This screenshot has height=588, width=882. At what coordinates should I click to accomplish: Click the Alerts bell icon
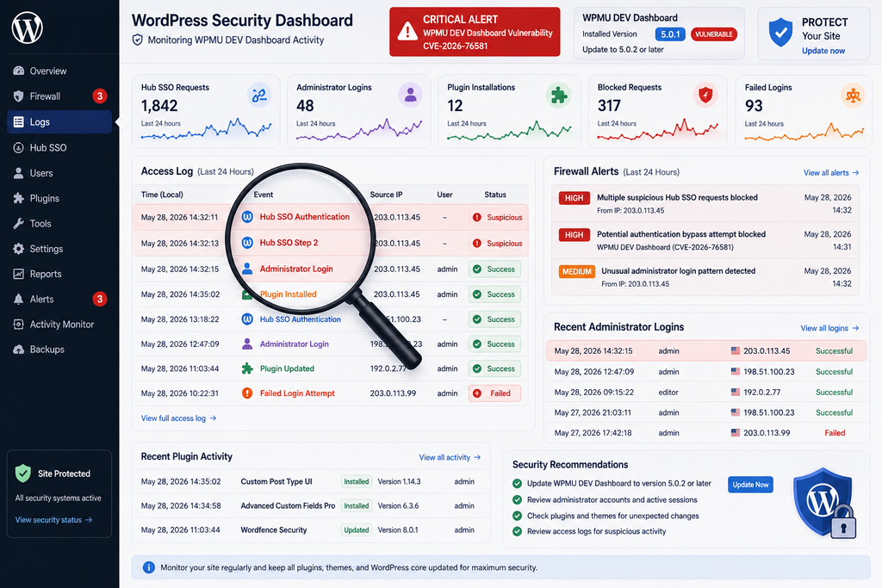pyautogui.click(x=19, y=299)
